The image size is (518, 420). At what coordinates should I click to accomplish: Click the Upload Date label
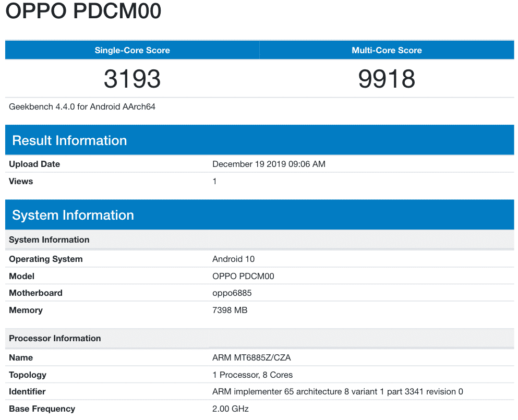point(34,164)
